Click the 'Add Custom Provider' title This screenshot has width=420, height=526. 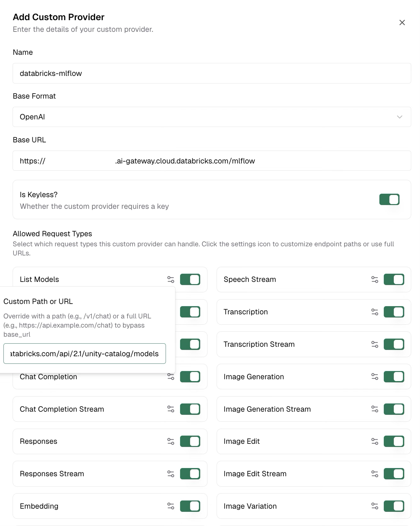[x=59, y=17]
